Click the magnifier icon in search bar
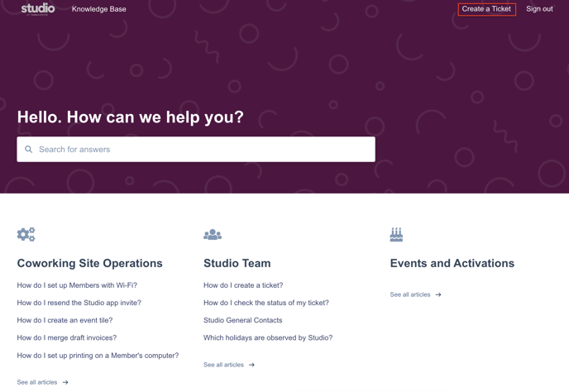This screenshot has height=392, width=569. (x=29, y=150)
